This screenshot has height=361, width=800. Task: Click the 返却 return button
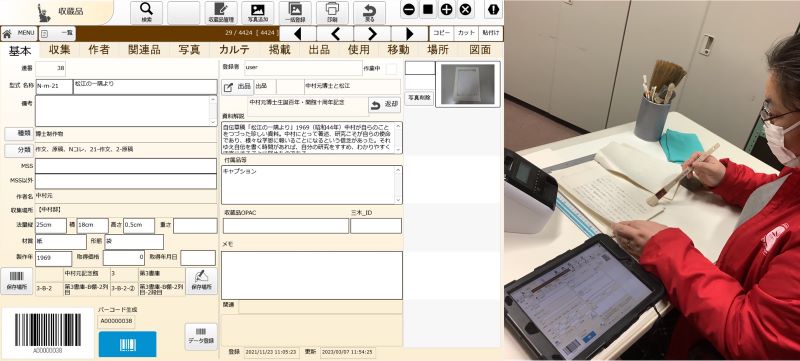[385, 105]
